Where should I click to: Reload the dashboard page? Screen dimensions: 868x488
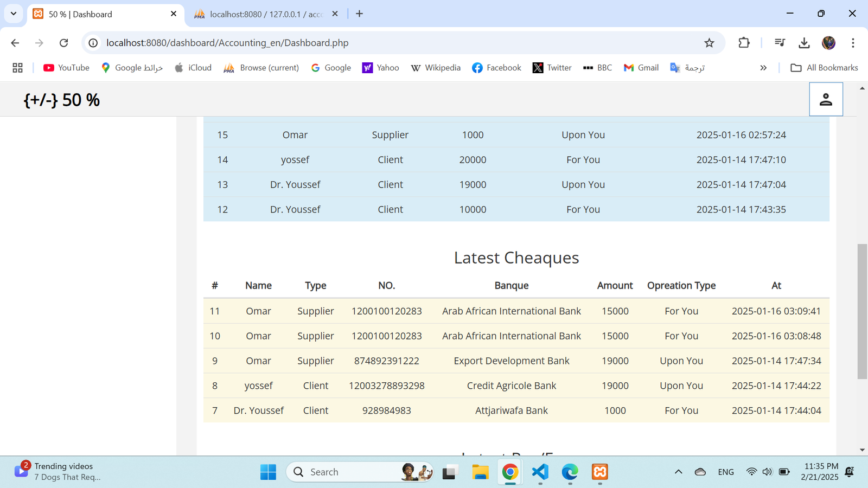click(63, 43)
